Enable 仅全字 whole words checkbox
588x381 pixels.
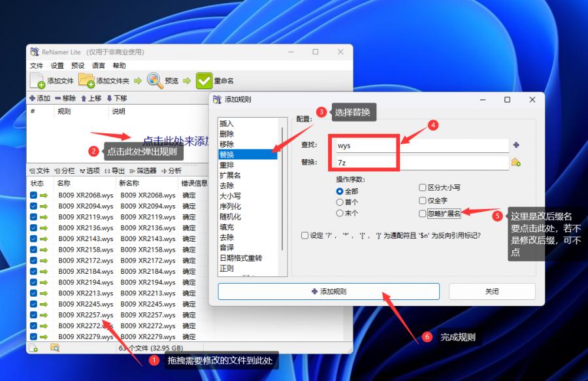[423, 200]
